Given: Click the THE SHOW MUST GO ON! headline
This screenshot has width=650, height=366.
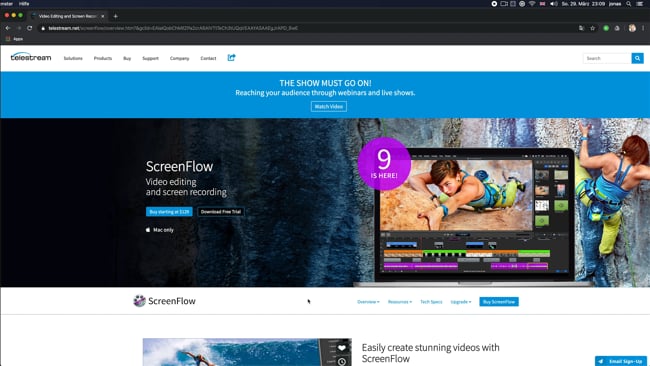Looking at the screenshot, I should 325,83.
